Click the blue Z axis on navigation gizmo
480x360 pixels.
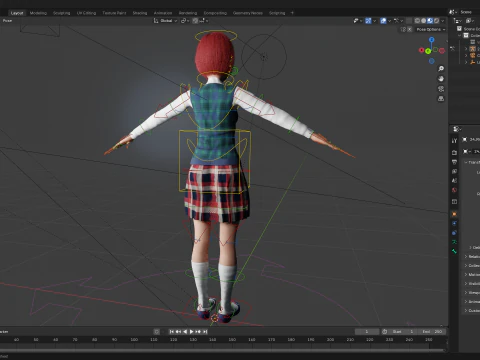point(432,40)
